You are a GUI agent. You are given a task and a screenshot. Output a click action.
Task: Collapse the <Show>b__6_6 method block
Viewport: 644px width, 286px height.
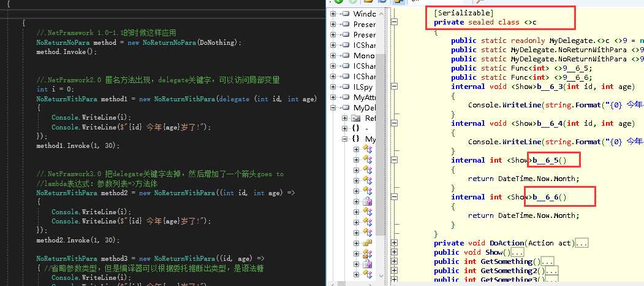pos(394,197)
